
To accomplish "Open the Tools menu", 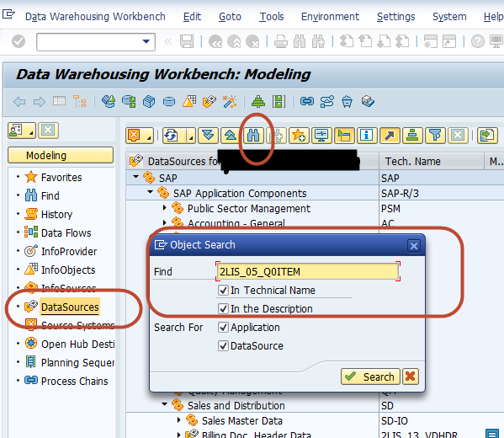I will pyautogui.click(x=272, y=17).
